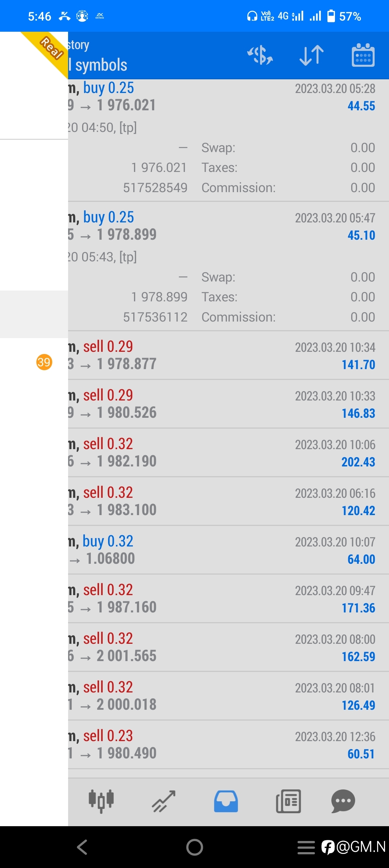Viewport: 389px width, 868px height.
Task: Tap the Android recents menu lines
Action: (x=306, y=847)
